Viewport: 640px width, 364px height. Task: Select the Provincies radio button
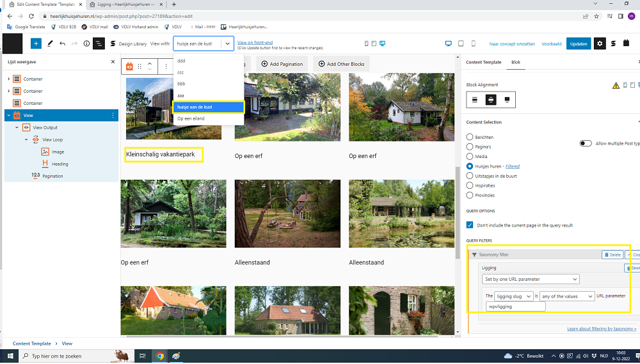tap(470, 195)
